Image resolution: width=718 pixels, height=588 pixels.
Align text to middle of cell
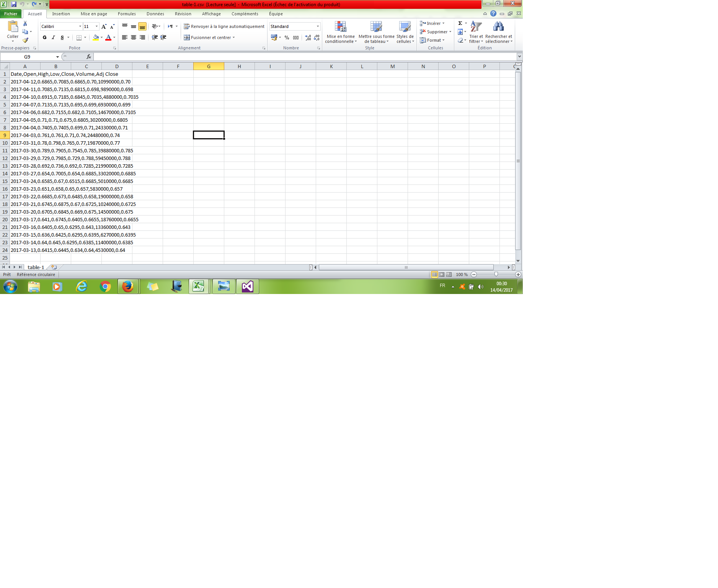pyautogui.click(x=134, y=26)
